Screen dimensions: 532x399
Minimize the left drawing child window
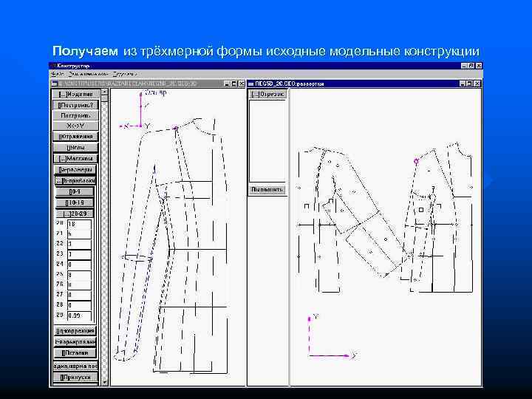(x=228, y=83)
